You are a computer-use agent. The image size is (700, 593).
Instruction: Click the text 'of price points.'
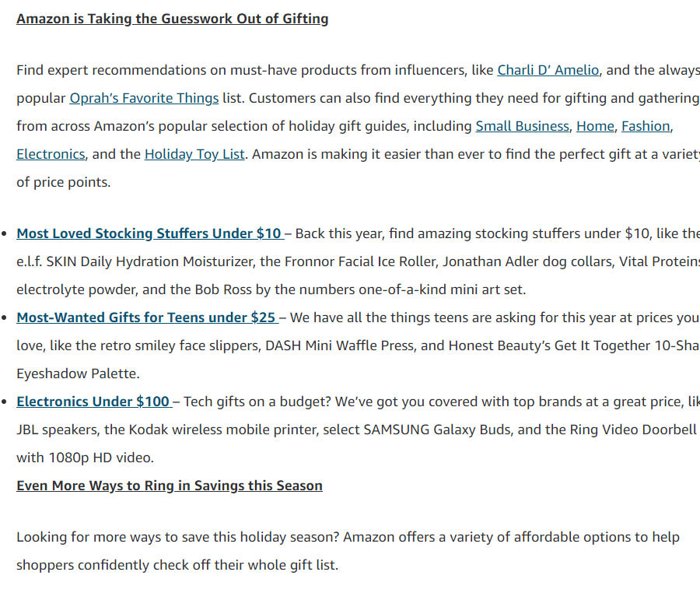(64, 182)
